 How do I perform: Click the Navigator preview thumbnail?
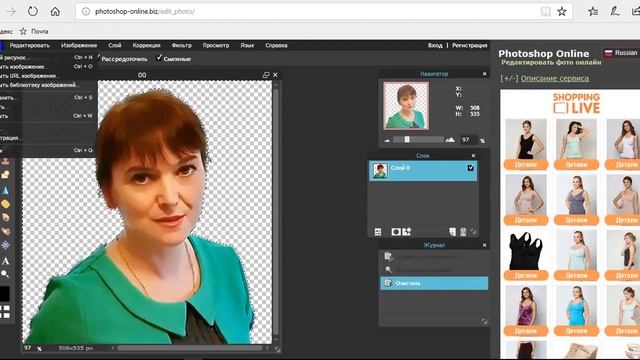(x=406, y=106)
